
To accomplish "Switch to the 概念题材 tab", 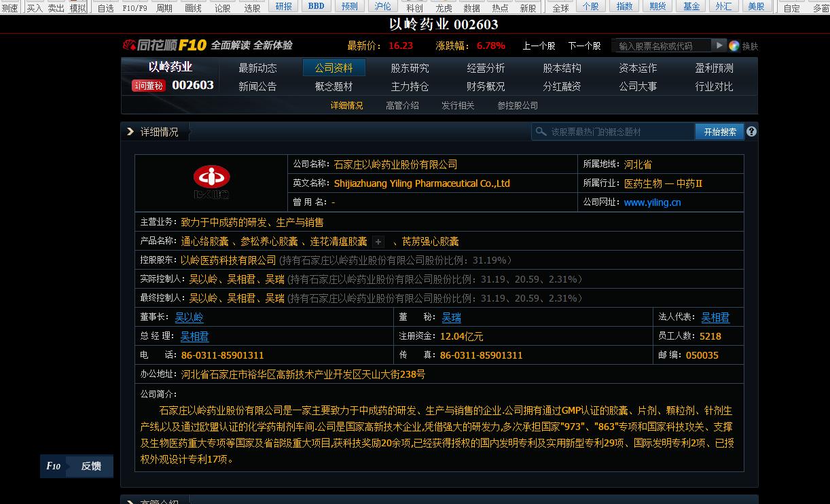I will click(x=334, y=86).
